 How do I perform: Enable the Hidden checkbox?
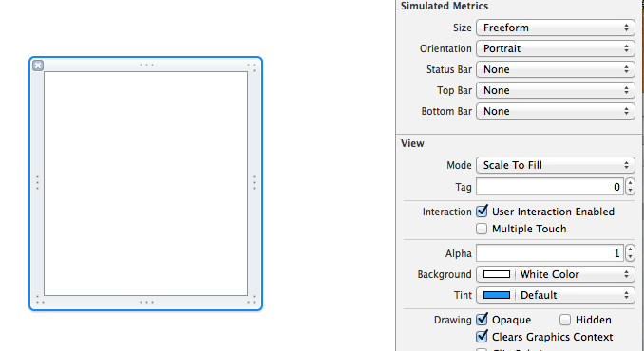[565, 320]
